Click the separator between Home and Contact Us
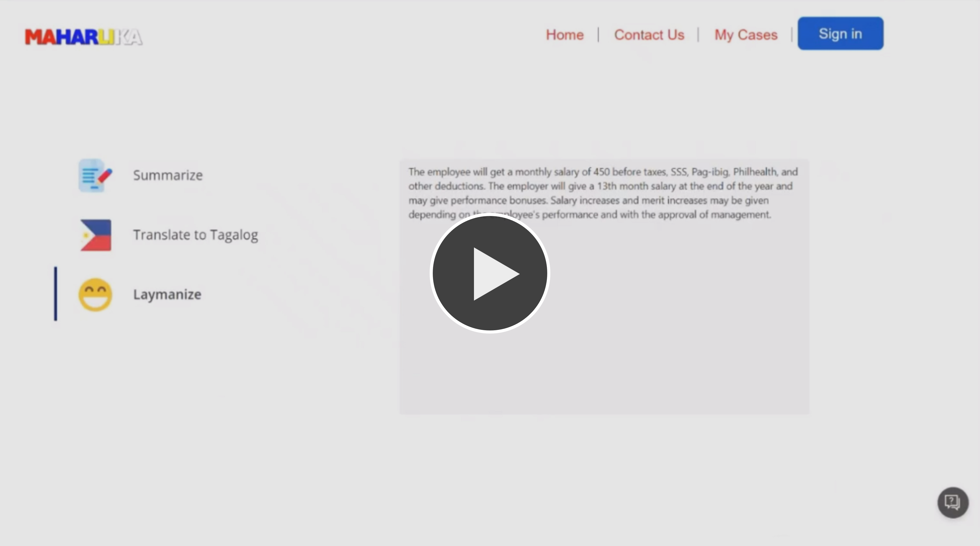This screenshot has width=980, height=546. tap(598, 35)
